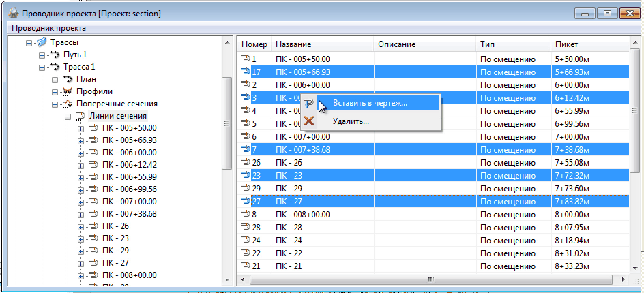The height and width of the screenshot is (293, 644).
Task: Click the section icon of row number 17
Action: click(x=246, y=72)
